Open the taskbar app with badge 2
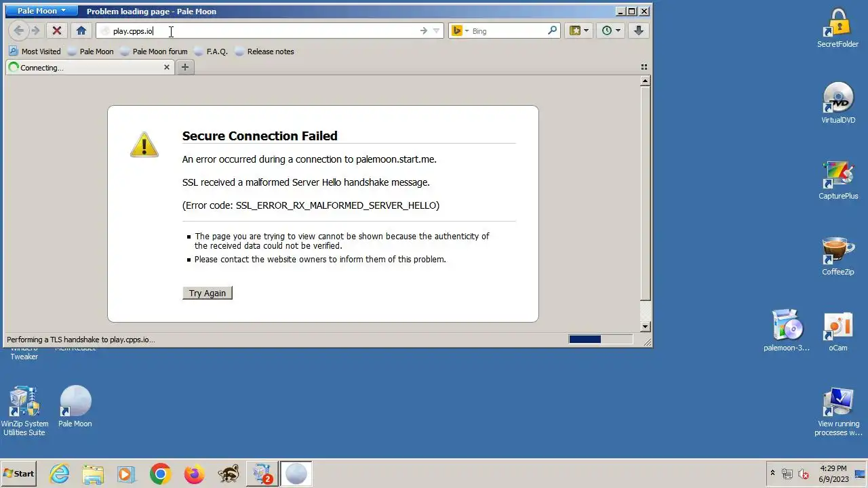The height and width of the screenshot is (488, 868). 262,474
